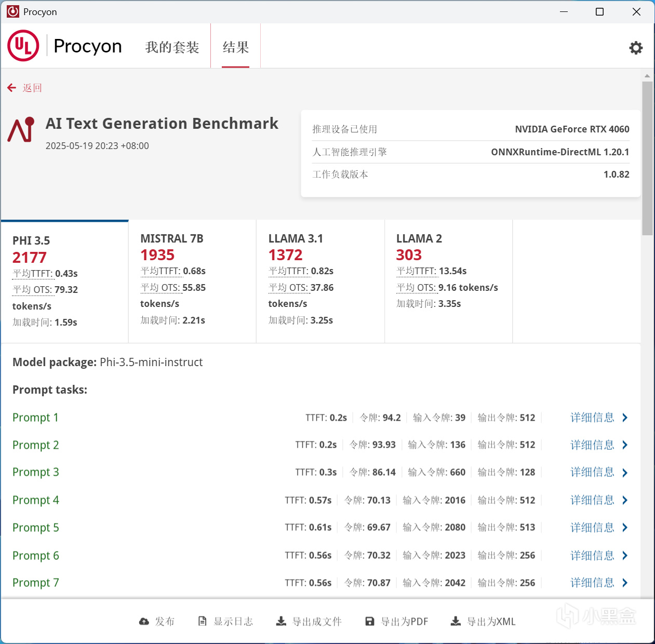The image size is (655, 644).
Task: Export results with the 导出成文件 download icon
Action: [x=281, y=621]
